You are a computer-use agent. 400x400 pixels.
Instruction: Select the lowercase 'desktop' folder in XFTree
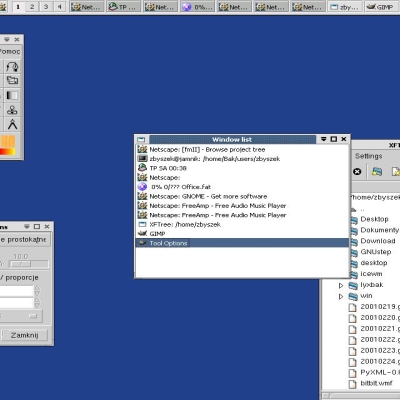coord(374,263)
